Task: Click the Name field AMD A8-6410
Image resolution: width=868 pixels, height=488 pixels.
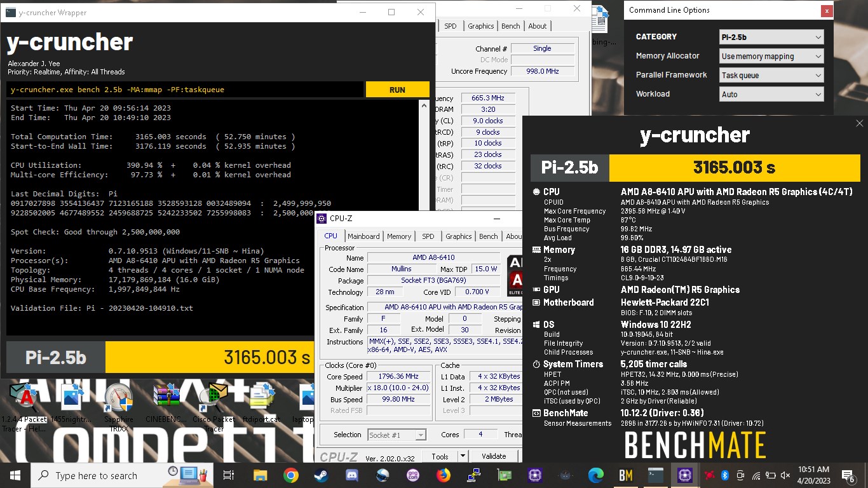Action: [x=433, y=257]
